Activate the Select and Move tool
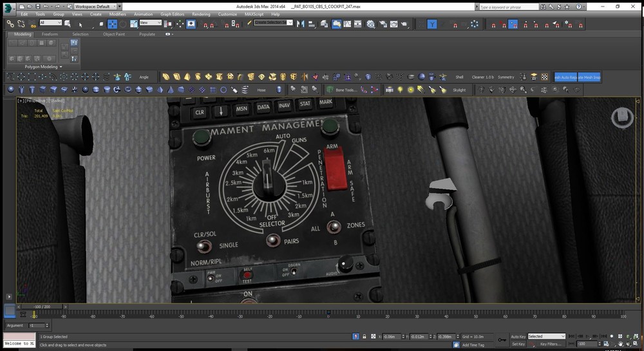Image resolution: width=644 pixels, height=351 pixels. 112,24
